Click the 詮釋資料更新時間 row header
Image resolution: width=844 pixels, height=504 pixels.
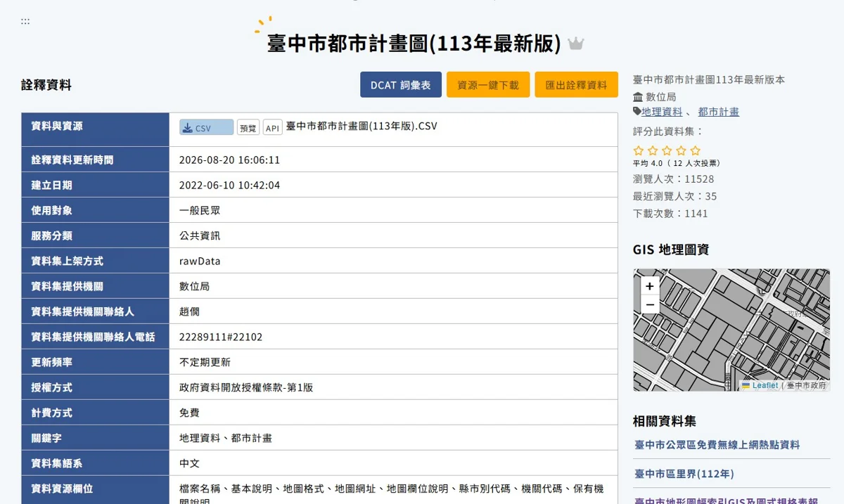(x=95, y=160)
